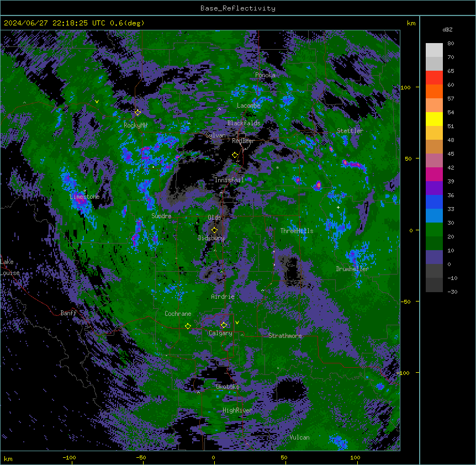Click the yellow diamond marker near RockyMH
The width and height of the screenshot is (476, 465).
coord(137,113)
